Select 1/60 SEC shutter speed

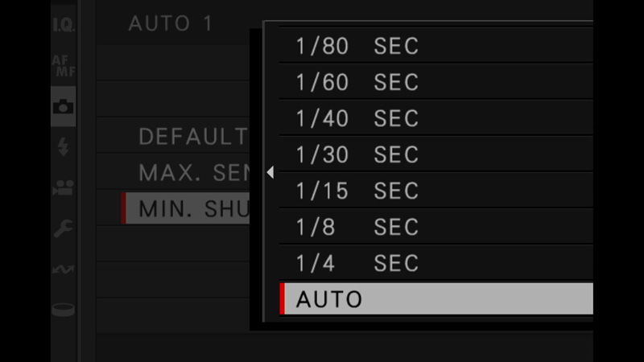point(436,82)
